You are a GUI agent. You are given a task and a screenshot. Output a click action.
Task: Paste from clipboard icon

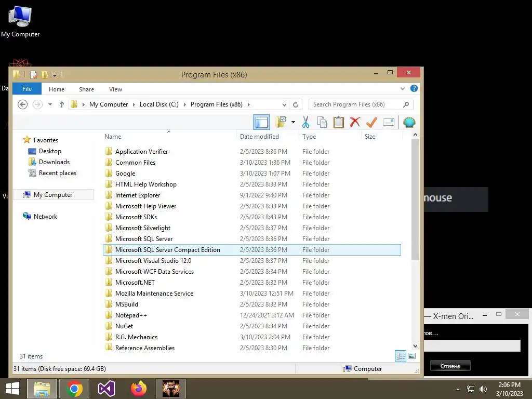click(339, 122)
